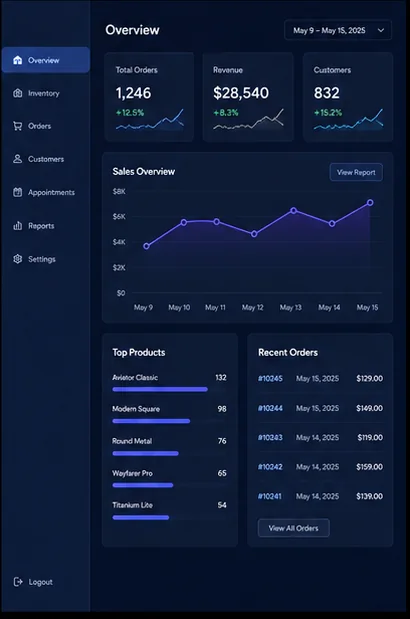This screenshot has width=410, height=619.
Task: Click the Round Metal progress bar
Action: [x=145, y=453]
